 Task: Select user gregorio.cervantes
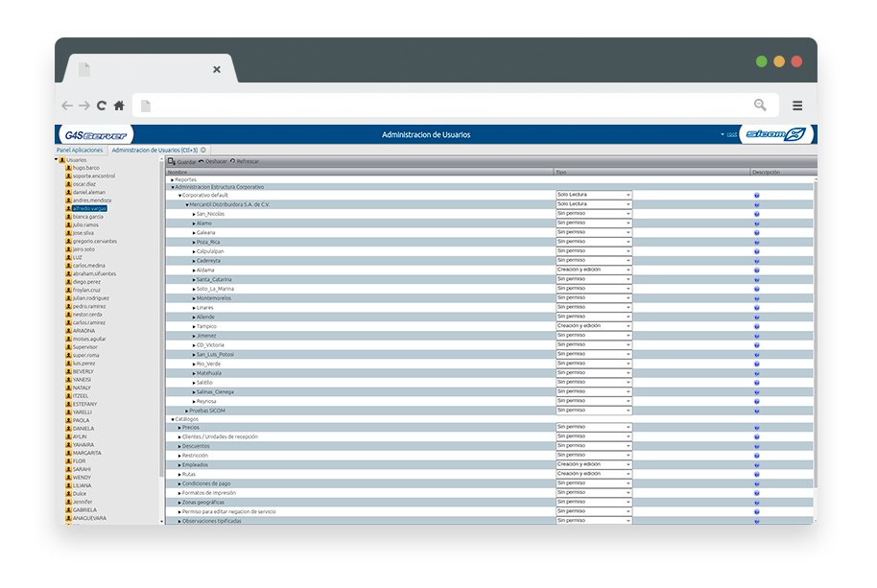click(95, 242)
